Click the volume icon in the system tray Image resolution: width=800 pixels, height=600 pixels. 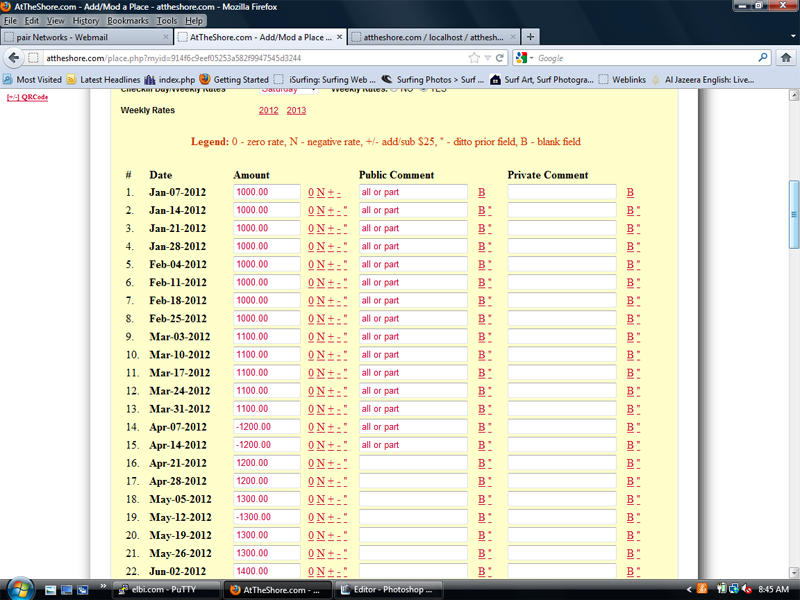click(746, 589)
